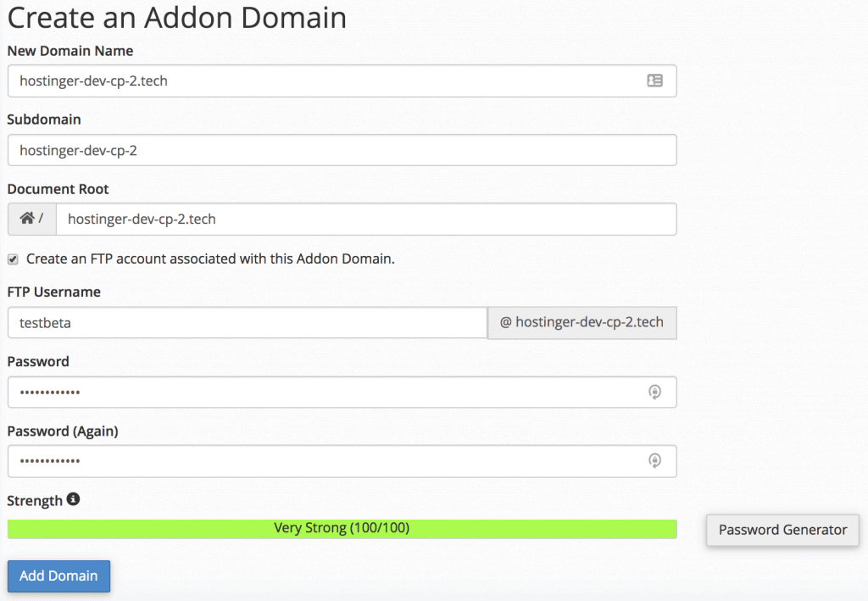Uncheck the create FTP account option
The width and height of the screenshot is (868, 601).
coord(12,257)
